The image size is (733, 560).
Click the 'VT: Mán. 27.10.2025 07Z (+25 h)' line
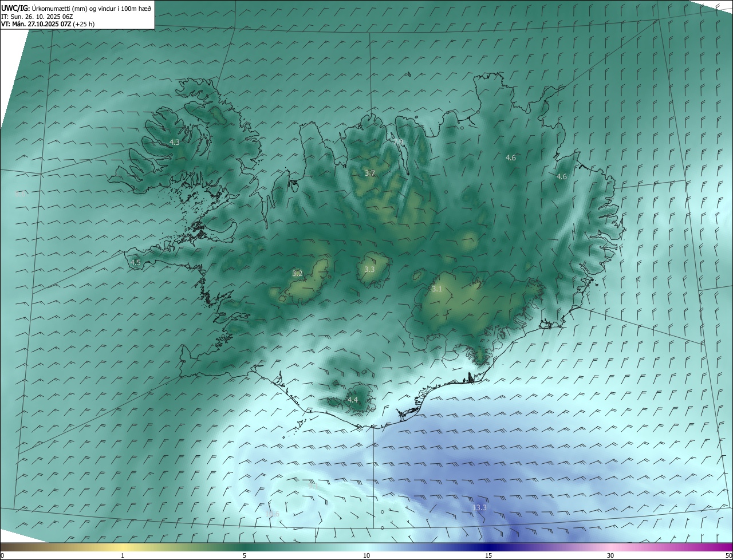(48, 24)
